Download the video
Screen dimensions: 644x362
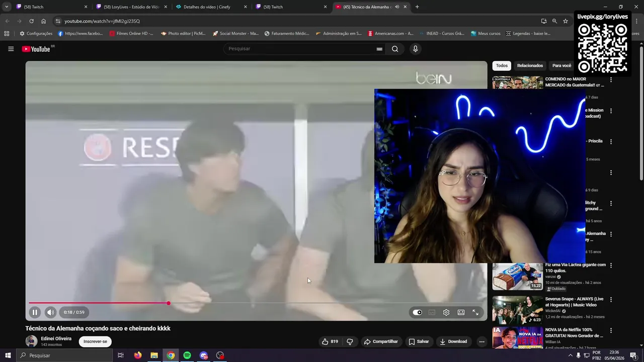(453, 341)
